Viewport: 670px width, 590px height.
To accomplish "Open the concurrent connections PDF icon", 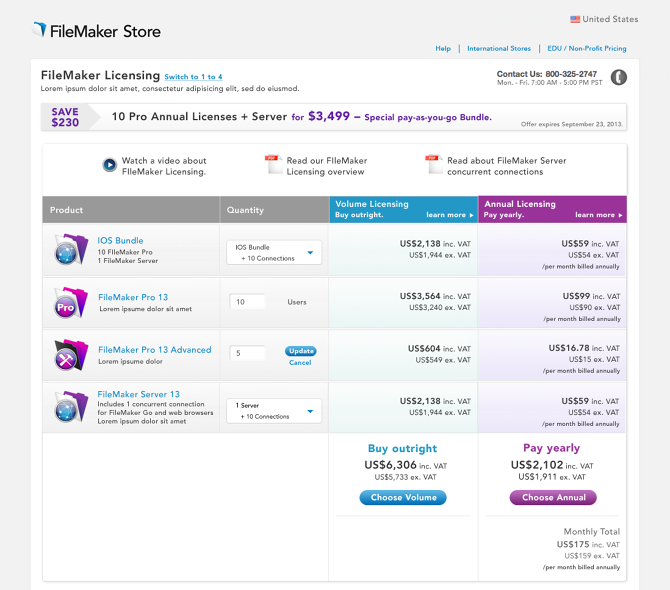I will (434, 164).
